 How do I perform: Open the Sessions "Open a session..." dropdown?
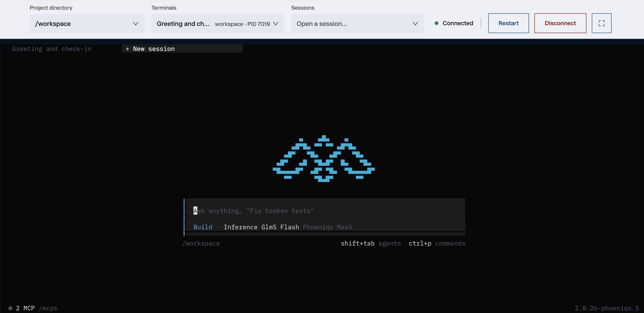(357, 23)
